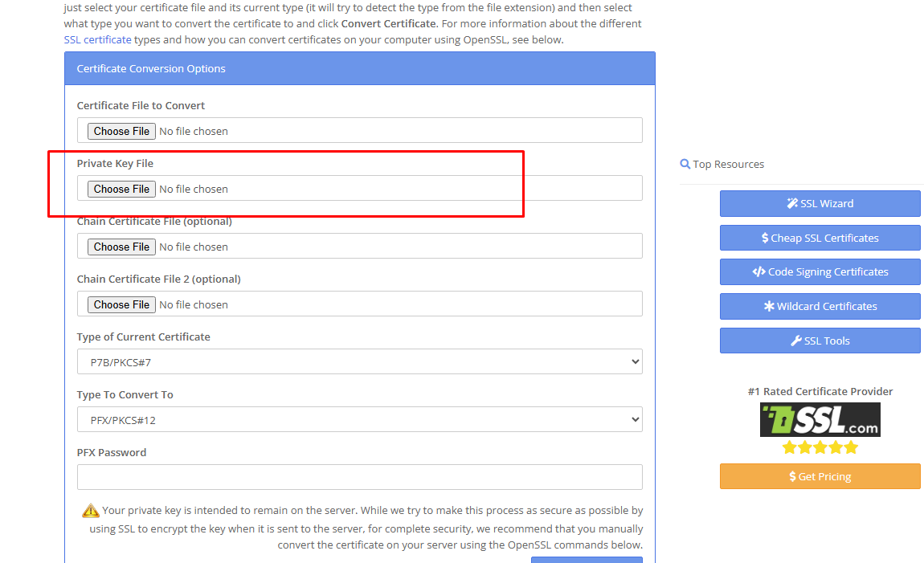924x563 pixels.
Task: Click the #1 Rated Certificate Provider text
Action: pos(820,391)
